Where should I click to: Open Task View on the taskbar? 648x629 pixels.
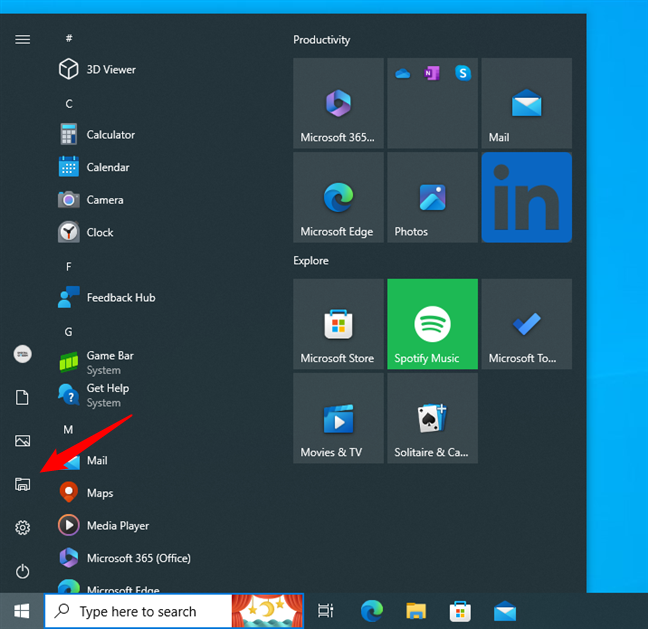click(x=325, y=611)
